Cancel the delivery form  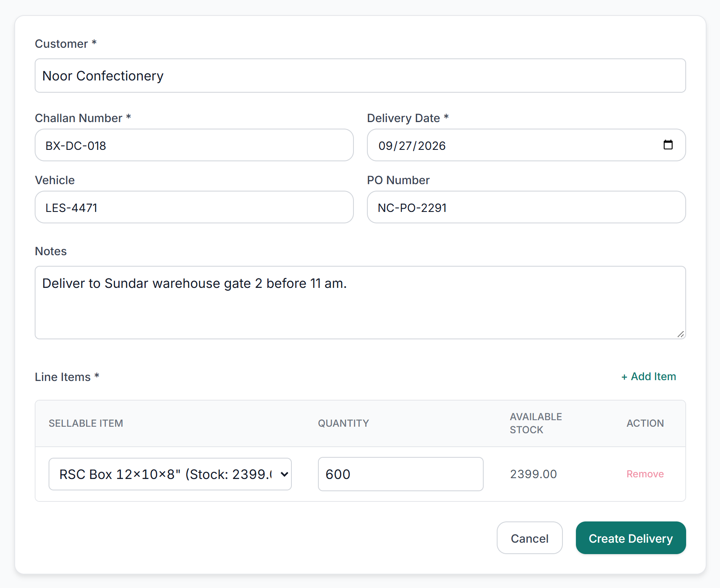[x=529, y=538]
